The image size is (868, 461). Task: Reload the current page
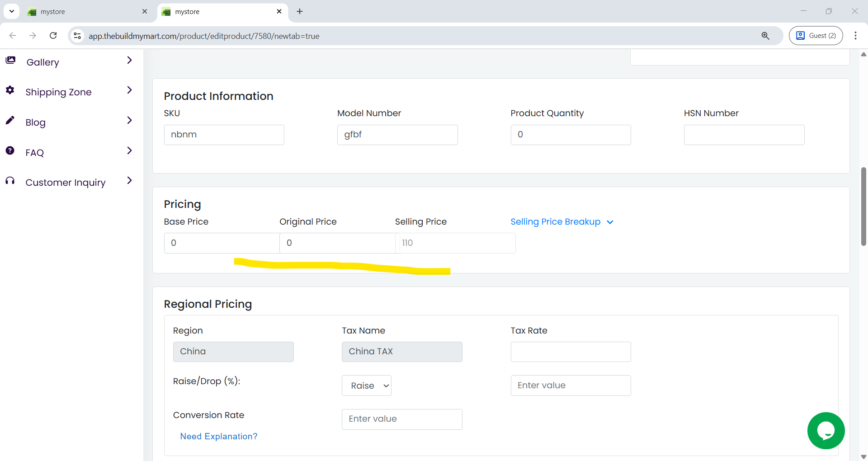point(53,36)
